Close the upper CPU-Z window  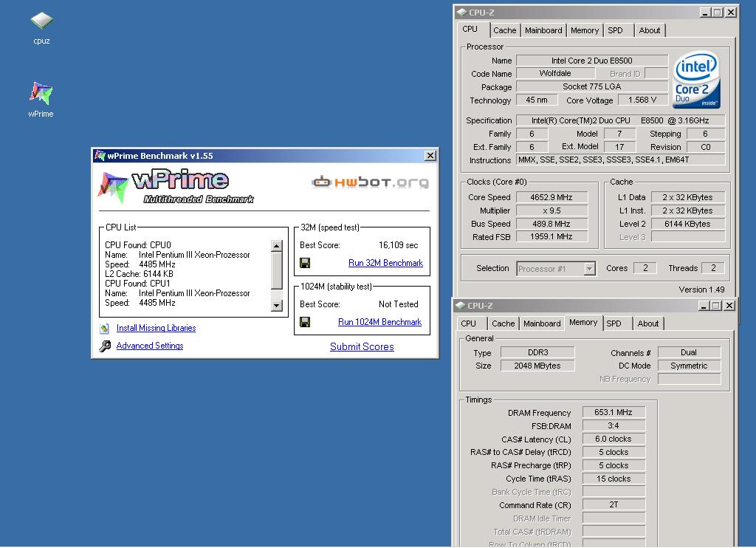[732, 13]
